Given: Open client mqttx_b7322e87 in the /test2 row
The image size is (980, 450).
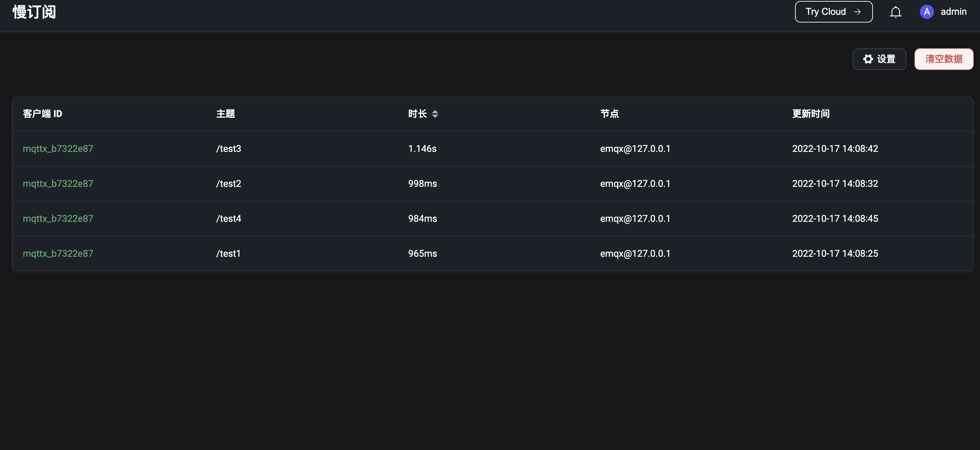Looking at the screenshot, I should coord(58,183).
